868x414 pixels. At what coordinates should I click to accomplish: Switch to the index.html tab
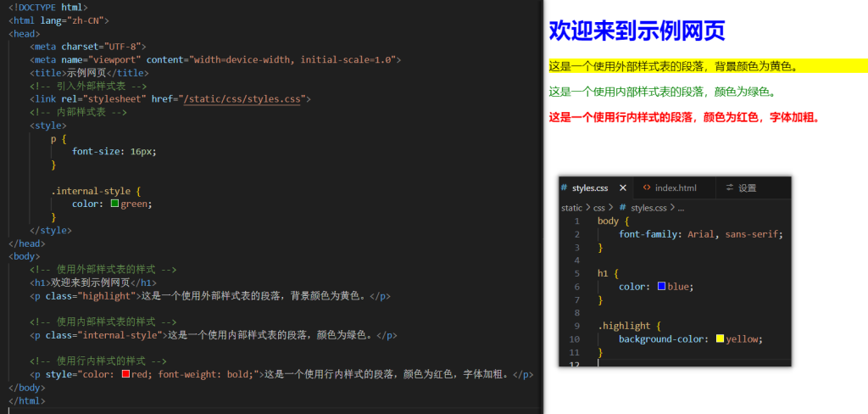676,187
